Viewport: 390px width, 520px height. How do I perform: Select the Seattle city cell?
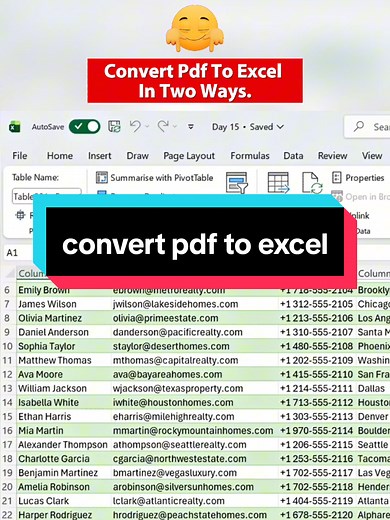(373, 445)
